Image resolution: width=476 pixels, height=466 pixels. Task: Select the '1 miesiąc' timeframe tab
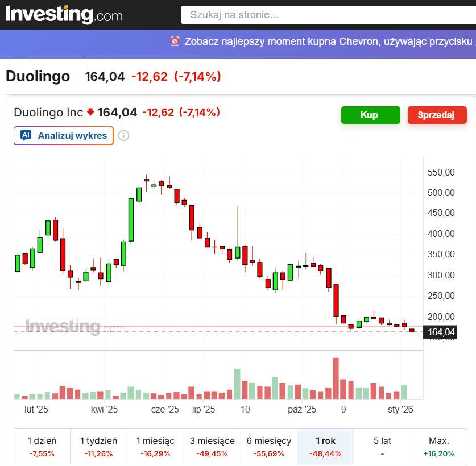[155, 447]
